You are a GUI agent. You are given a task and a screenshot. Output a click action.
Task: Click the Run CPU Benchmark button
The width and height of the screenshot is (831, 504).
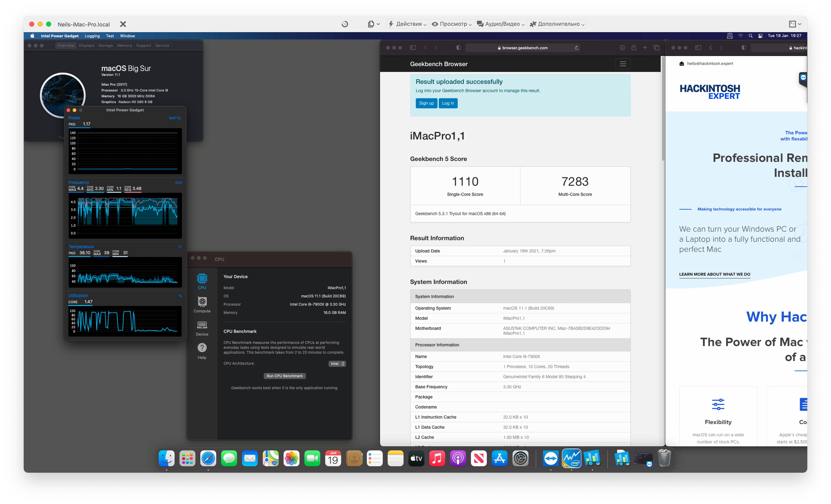click(284, 375)
